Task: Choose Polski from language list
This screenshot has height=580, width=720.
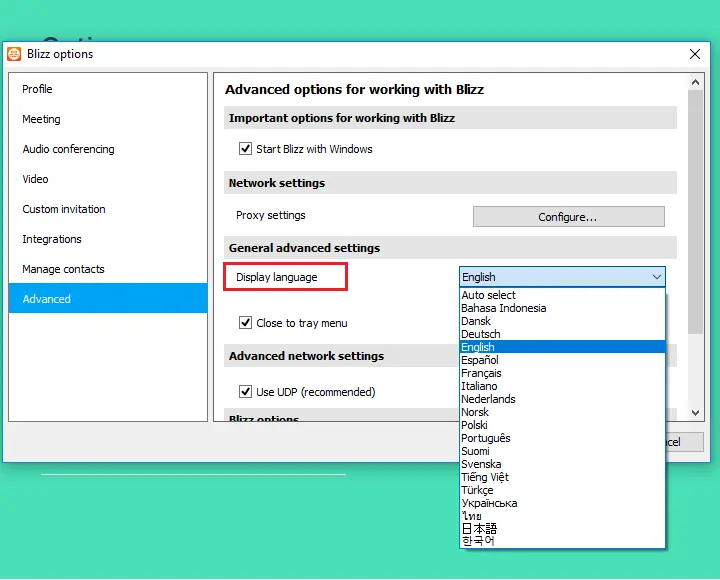Action: pos(562,425)
